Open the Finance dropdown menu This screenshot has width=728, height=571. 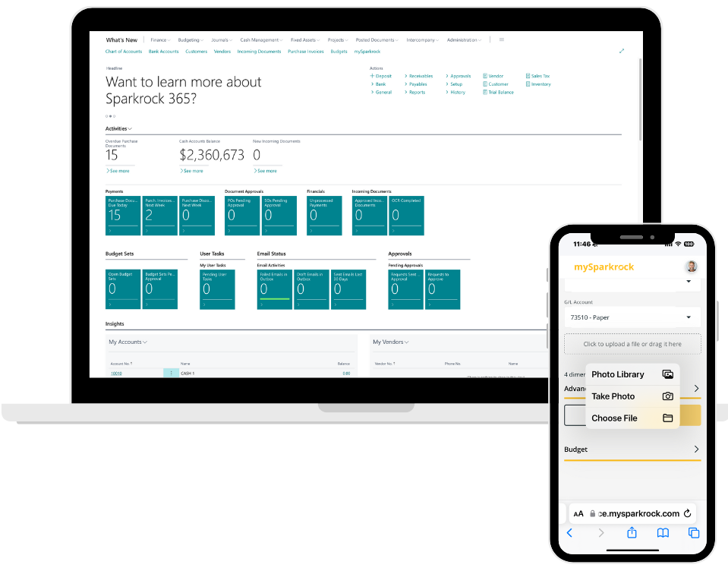(x=160, y=40)
